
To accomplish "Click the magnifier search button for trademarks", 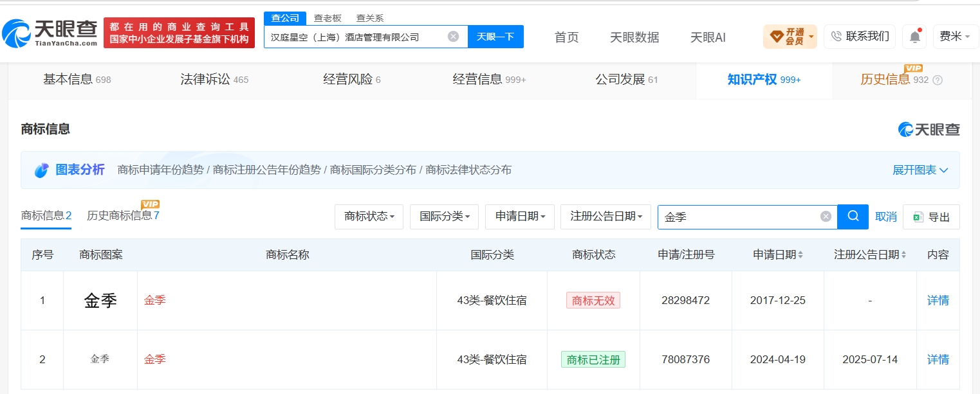I will click(853, 217).
